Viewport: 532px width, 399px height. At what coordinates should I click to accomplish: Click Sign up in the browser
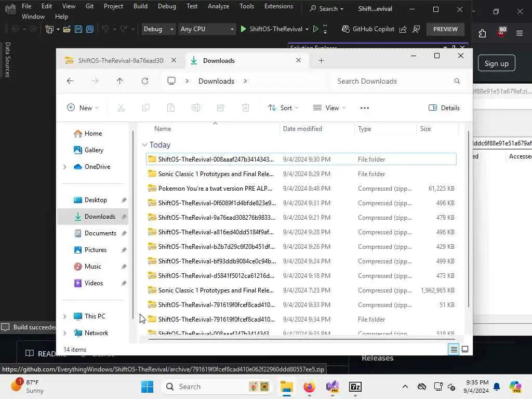coord(496,63)
